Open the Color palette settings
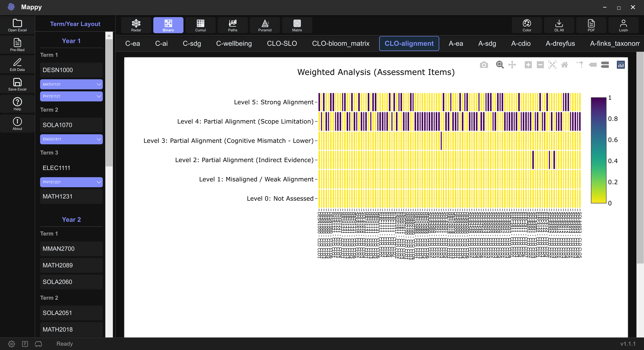 click(x=527, y=25)
